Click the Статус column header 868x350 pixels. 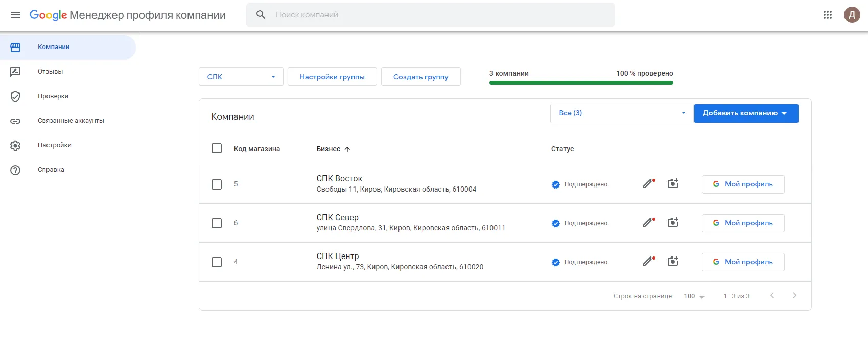tap(562, 149)
